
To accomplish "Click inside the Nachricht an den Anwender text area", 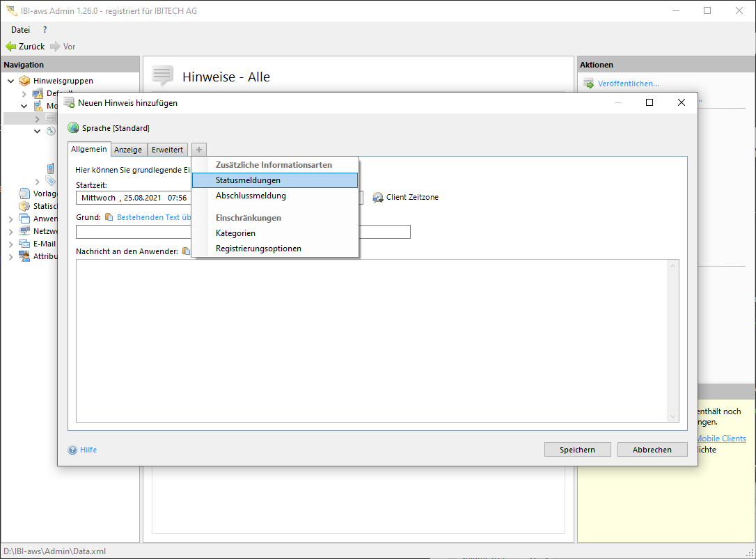I will tap(376, 340).
